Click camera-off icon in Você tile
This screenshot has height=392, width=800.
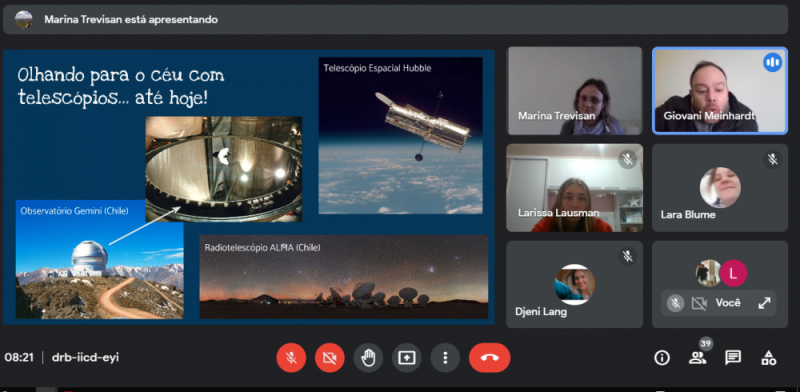pos(699,303)
